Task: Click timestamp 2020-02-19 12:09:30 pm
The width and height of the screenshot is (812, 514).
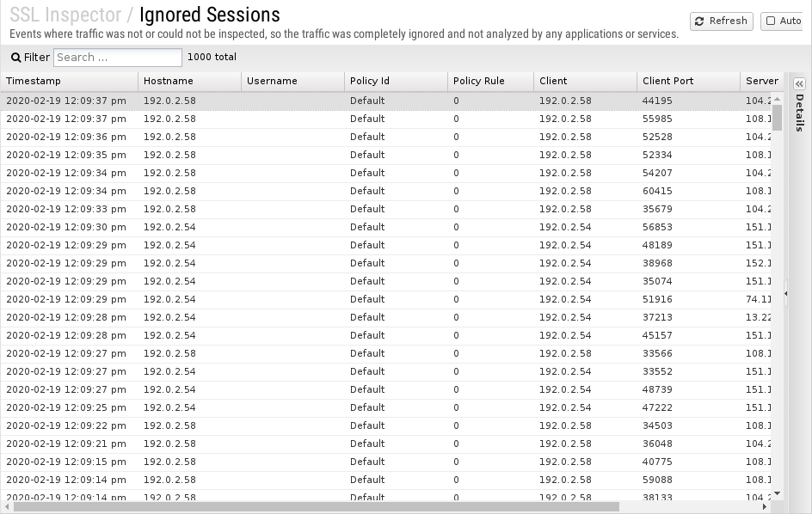Action: coord(65,227)
